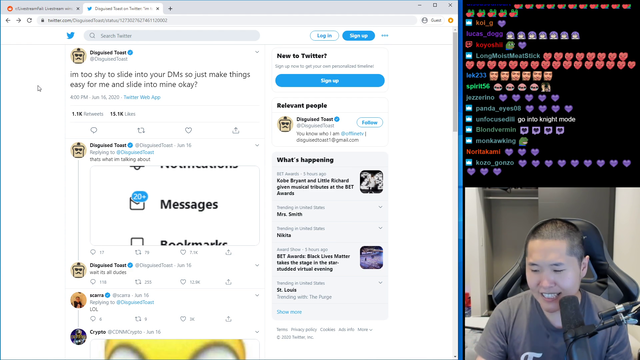Click the header Sign up button
Viewport: 640px width, 360px height.
point(358,36)
